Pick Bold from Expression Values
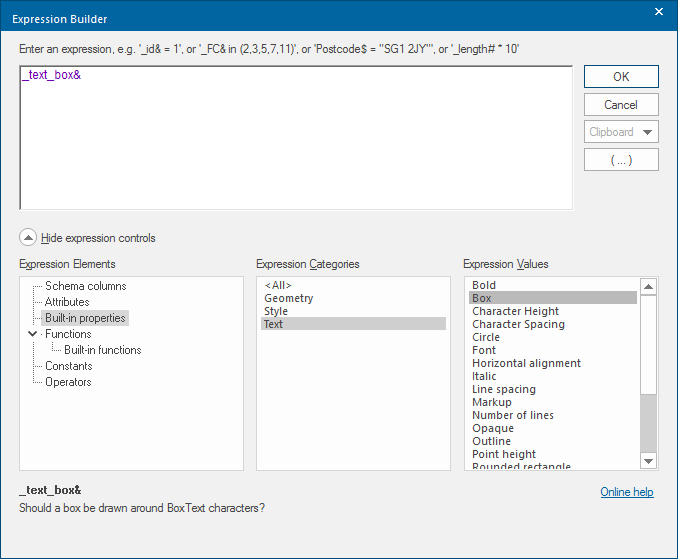The width and height of the screenshot is (678, 559). pos(484,285)
